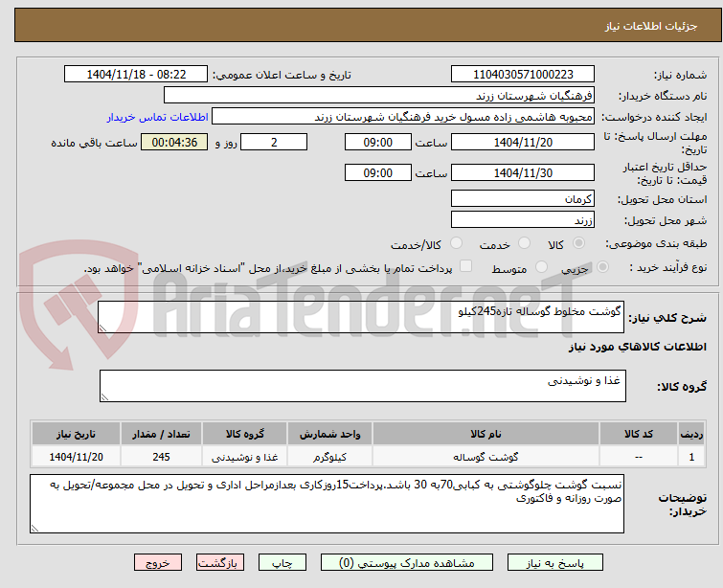Click the اطلاعات کالاهای مورد نیاز heading
Image resolution: width=723 pixels, height=588 pixels.
(637, 347)
